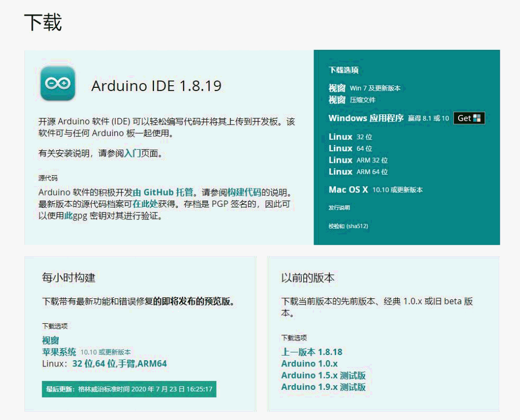Open the 发行说明 release notes link
This screenshot has height=420, width=520.
[339, 207]
